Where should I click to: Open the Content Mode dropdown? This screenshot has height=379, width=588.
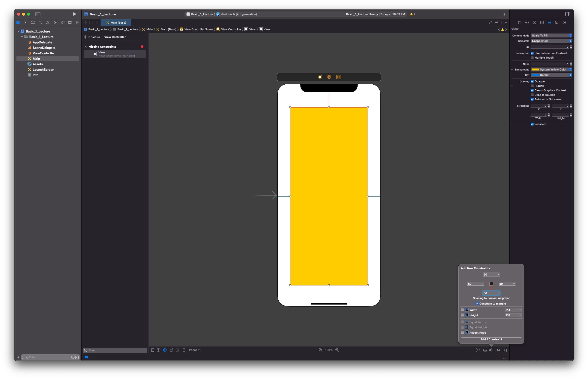(x=551, y=35)
